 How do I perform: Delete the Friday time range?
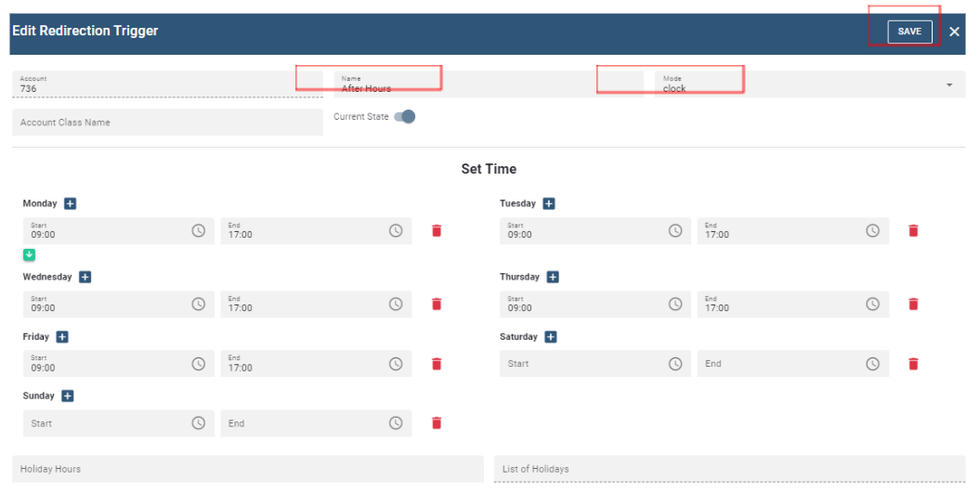coord(437,364)
